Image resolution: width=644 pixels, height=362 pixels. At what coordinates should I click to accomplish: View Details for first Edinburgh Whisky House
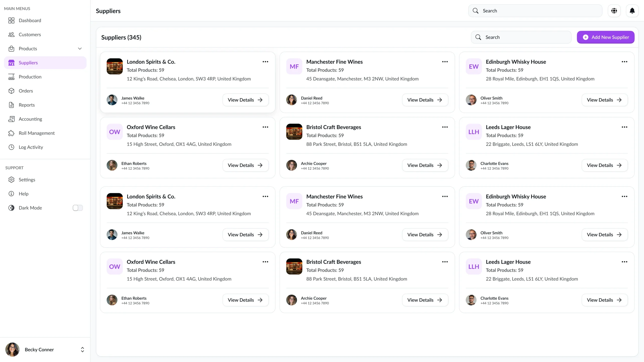click(x=604, y=100)
